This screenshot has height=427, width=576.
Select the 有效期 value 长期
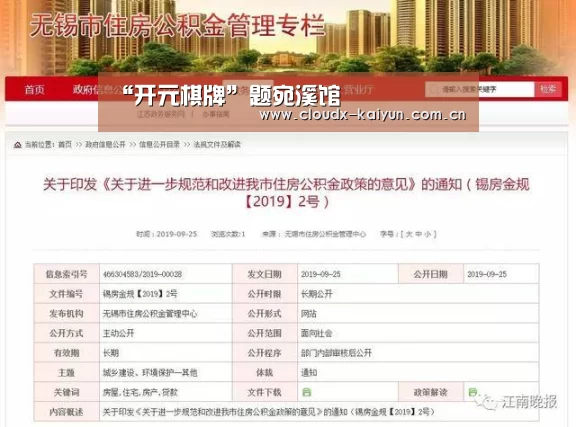coord(111,353)
